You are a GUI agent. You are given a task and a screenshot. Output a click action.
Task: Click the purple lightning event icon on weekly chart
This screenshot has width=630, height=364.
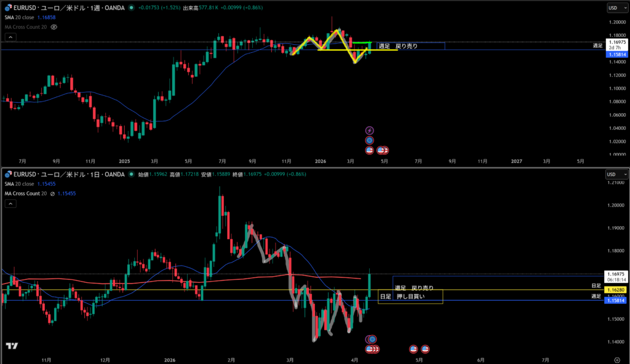[x=369, y=130]
